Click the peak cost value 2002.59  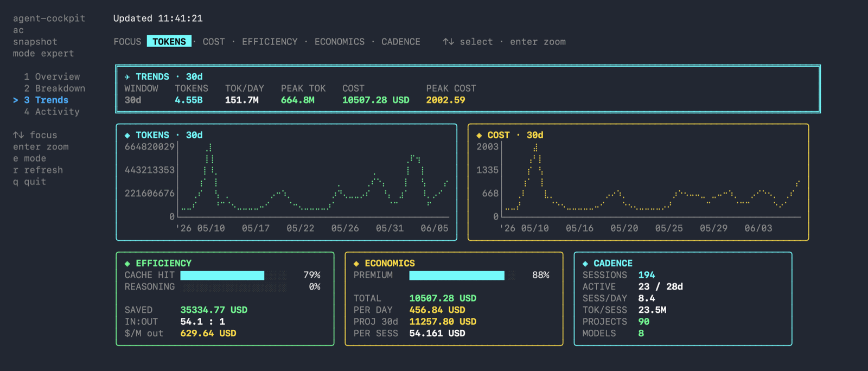[x=445, y=100]
